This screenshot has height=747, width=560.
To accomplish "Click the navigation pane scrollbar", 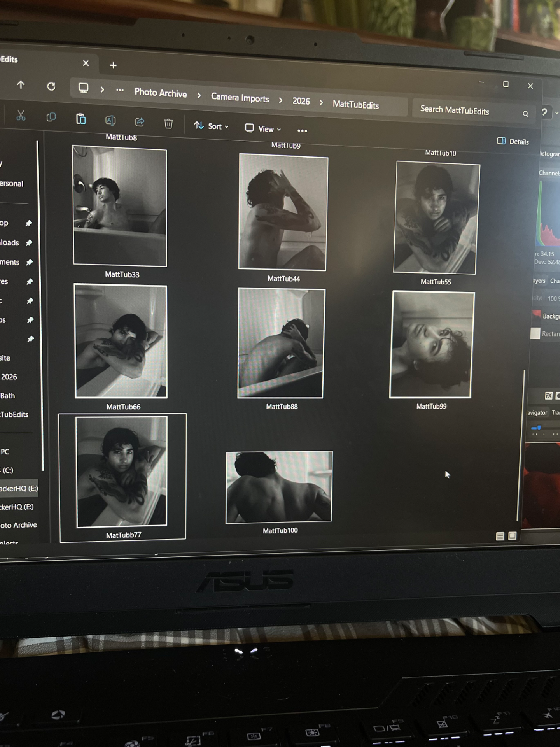I will [x=40, y=305].
